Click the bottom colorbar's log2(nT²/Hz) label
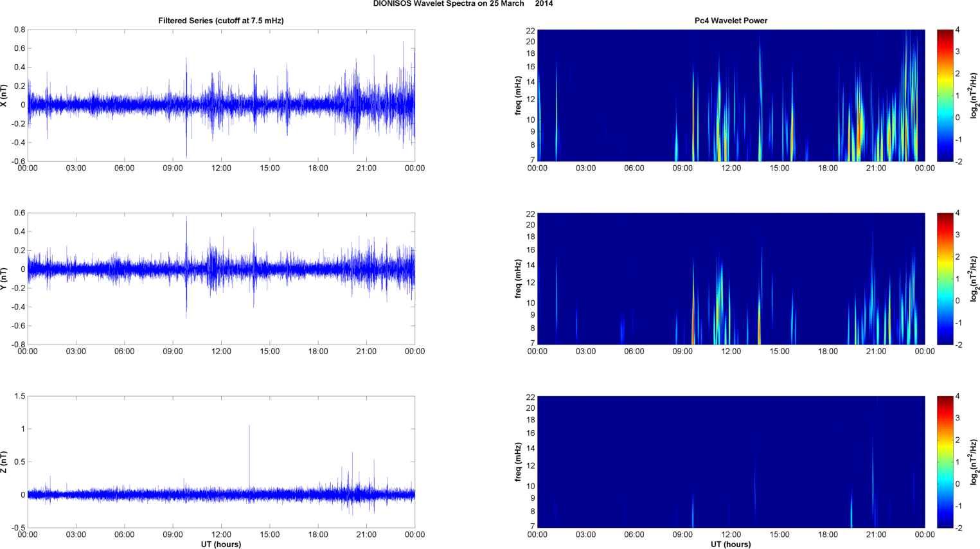Image resolution: width=980 pixels, height=549 pixels. click(x=974, y=462)
